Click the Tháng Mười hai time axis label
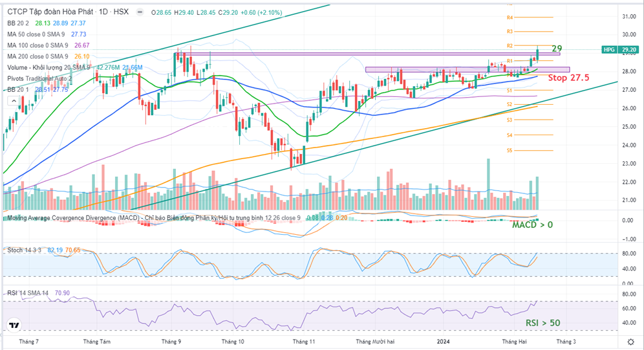The image size is (644, 350). pos(375,342)
